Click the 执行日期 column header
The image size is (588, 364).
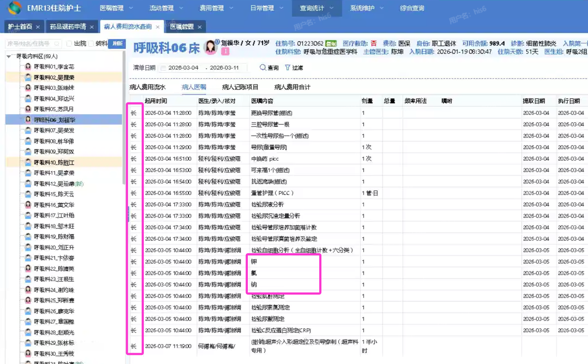(569, 101)
